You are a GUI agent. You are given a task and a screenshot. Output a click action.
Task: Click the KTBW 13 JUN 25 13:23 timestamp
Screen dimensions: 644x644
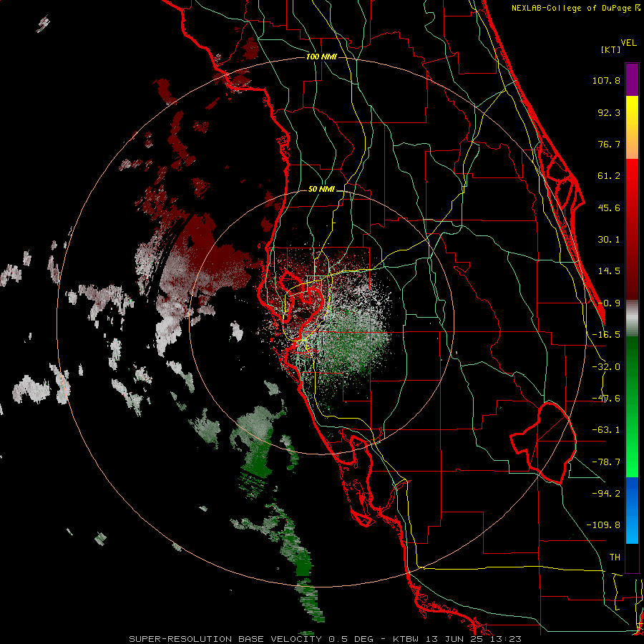tap(457, 639)
